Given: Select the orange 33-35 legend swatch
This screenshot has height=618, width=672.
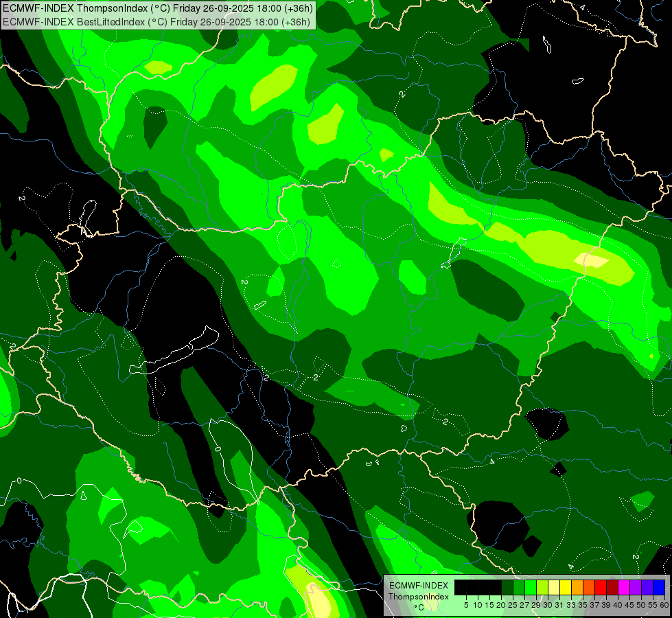Looking at the screenshot, I should tap(577, 587).
